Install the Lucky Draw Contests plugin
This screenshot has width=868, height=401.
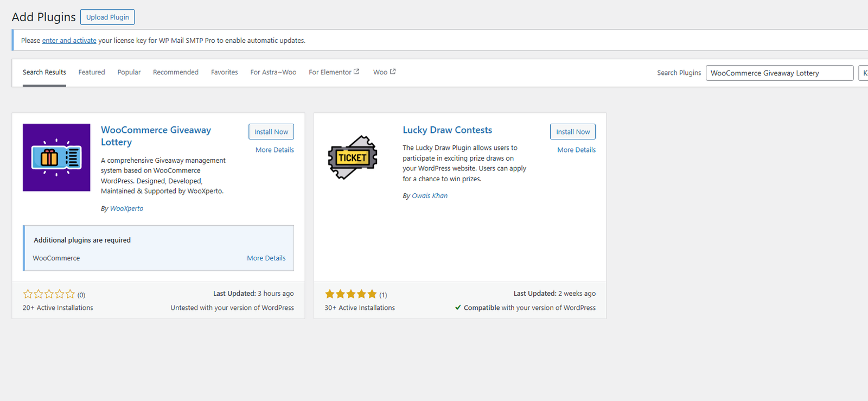573,132
